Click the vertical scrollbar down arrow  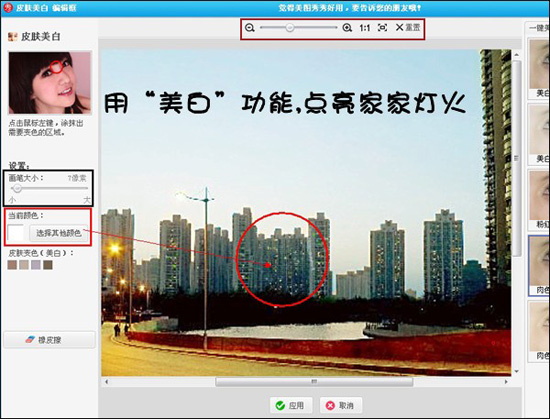[516, 371]
